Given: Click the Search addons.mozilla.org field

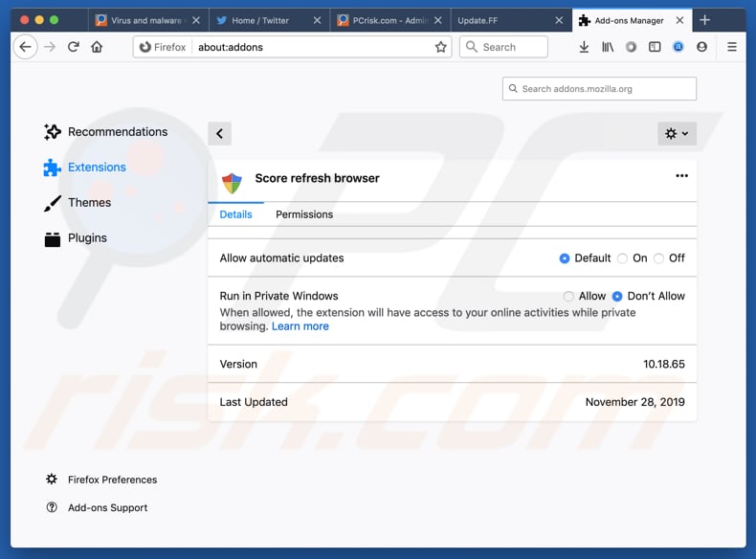Looking at the screenshot, I should (x=599, y=89).
